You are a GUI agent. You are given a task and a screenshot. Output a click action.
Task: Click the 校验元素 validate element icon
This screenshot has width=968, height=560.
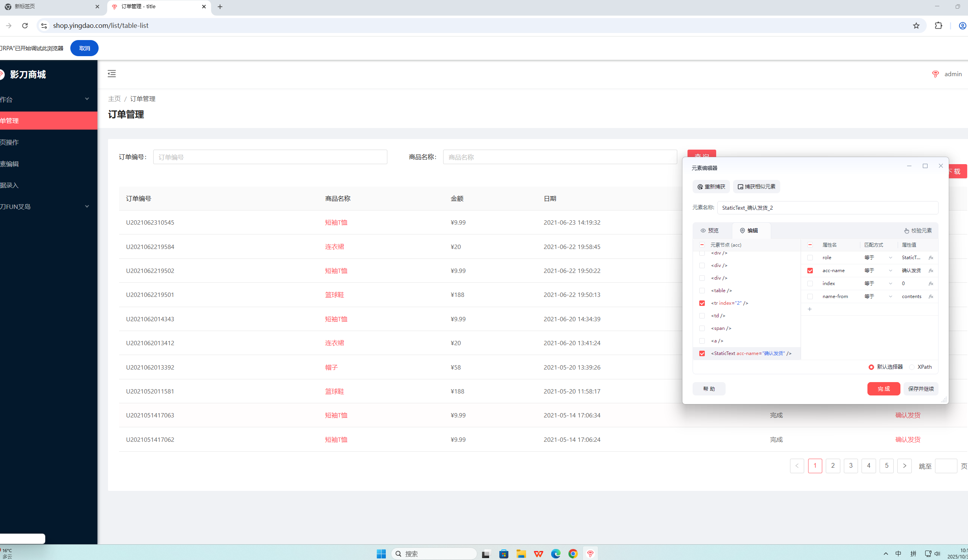[906, 231]
